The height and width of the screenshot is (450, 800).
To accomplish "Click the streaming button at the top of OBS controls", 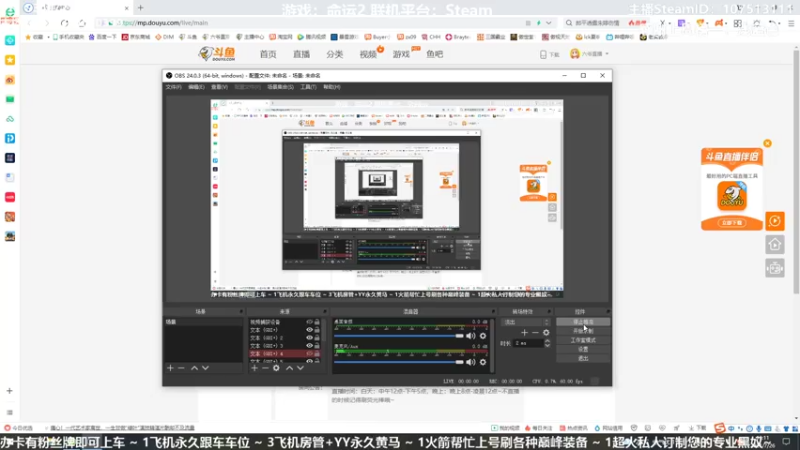I will coord(583,322).
